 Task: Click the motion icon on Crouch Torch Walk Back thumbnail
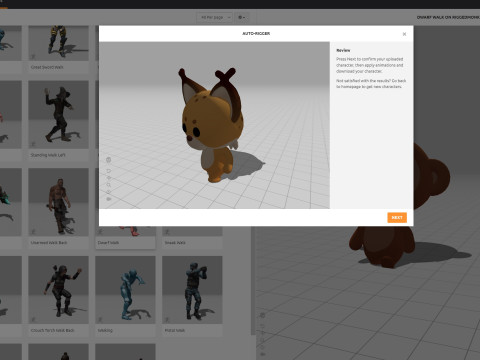coord(33,319)
